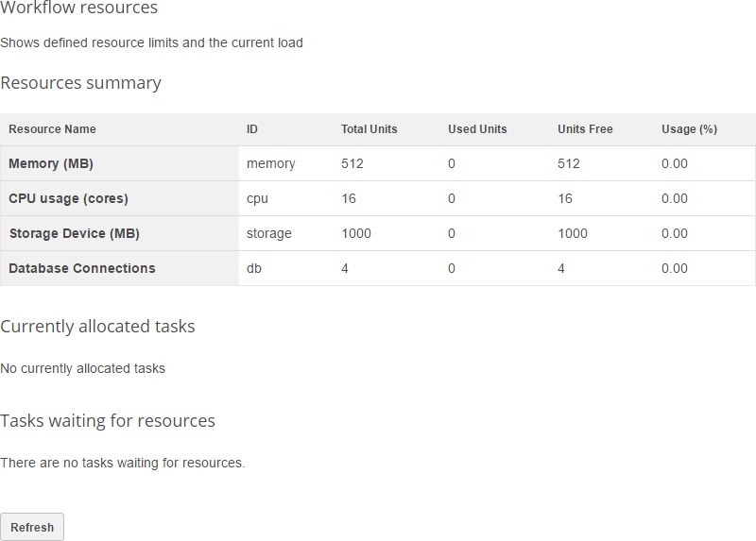Click the Currently allocated tasks heading
756x541 pixels.
pyautogui.click(x=97, y=327)
